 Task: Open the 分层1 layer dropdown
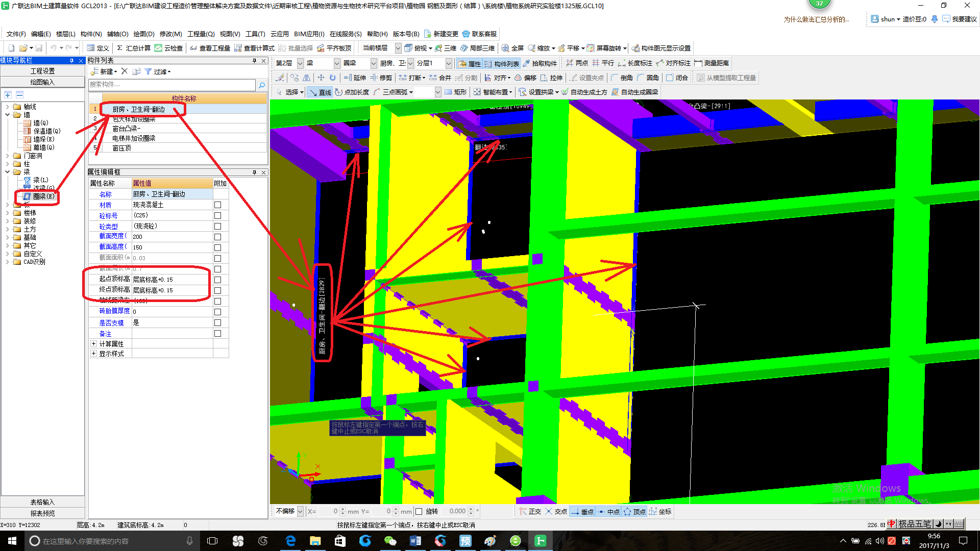pyautogui.click(x=449, y=63)
